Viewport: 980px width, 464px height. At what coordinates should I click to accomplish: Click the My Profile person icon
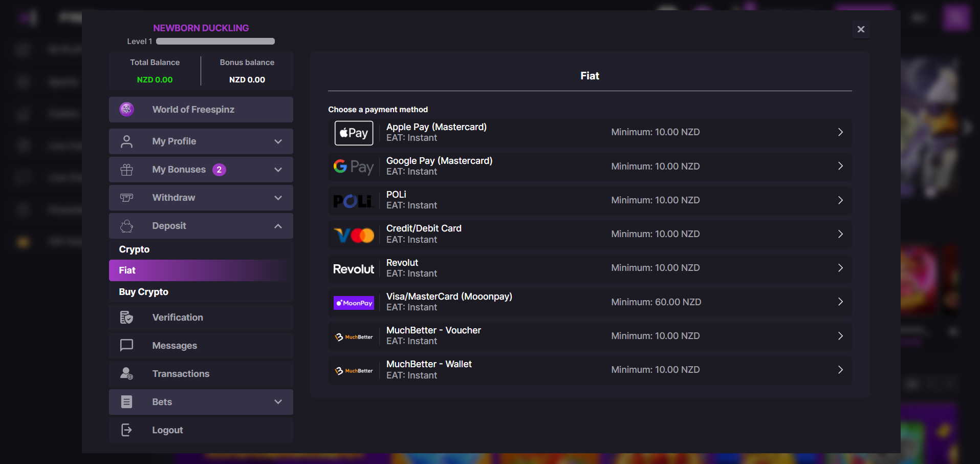point(126,141)
